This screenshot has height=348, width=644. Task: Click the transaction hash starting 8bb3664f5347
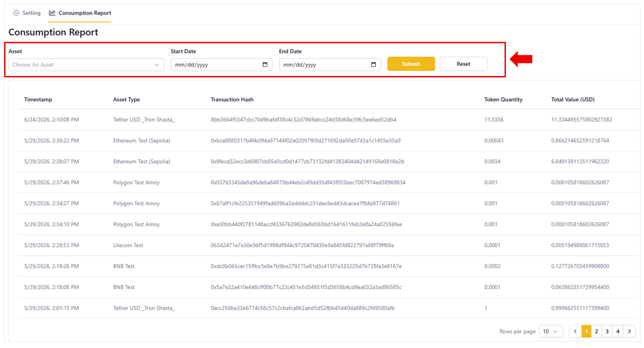303,120
